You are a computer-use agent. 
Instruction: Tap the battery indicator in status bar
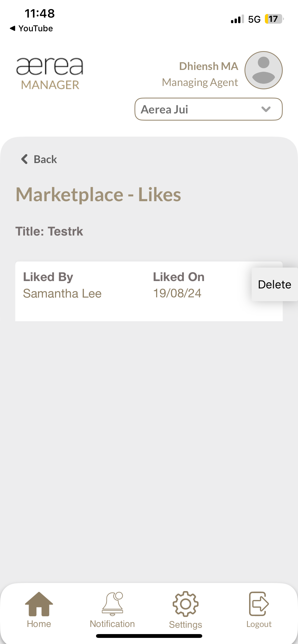[x=274, y=19]
